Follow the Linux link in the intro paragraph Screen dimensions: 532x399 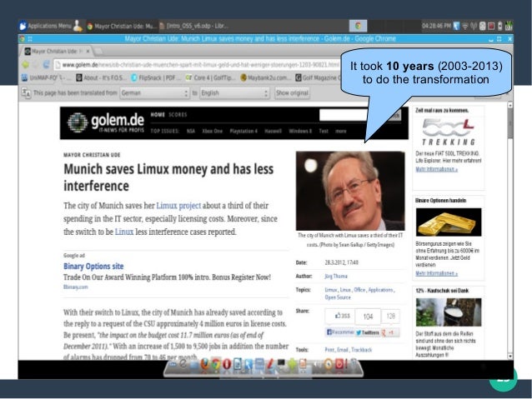tap(124, 232)
